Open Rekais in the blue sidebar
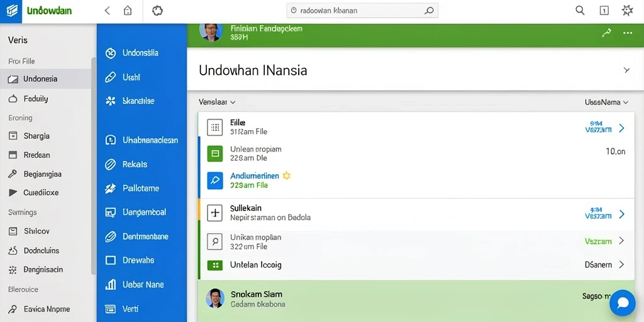644x322 pixels. click(135, 164)
